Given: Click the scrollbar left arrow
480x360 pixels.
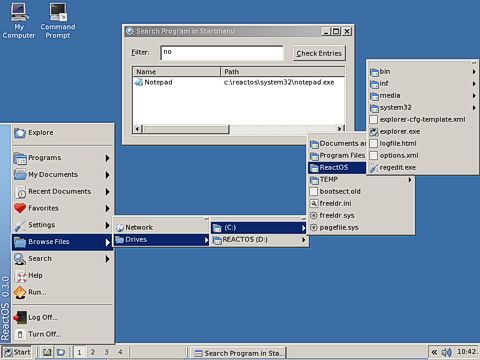Looking at the screenshot, I should 137,129.
